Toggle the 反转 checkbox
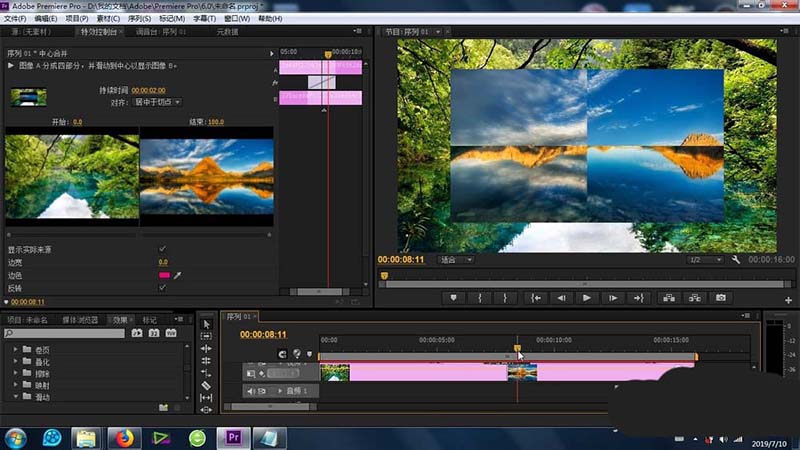The image size is (800, 450). pos(163,287)
